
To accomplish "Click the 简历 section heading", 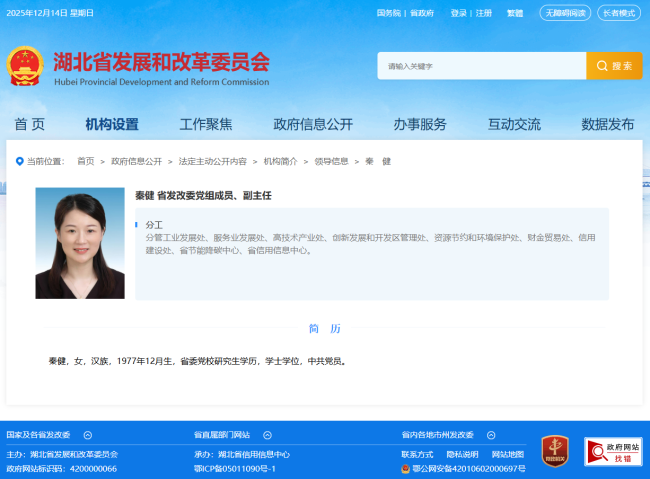I will (325, 328).
